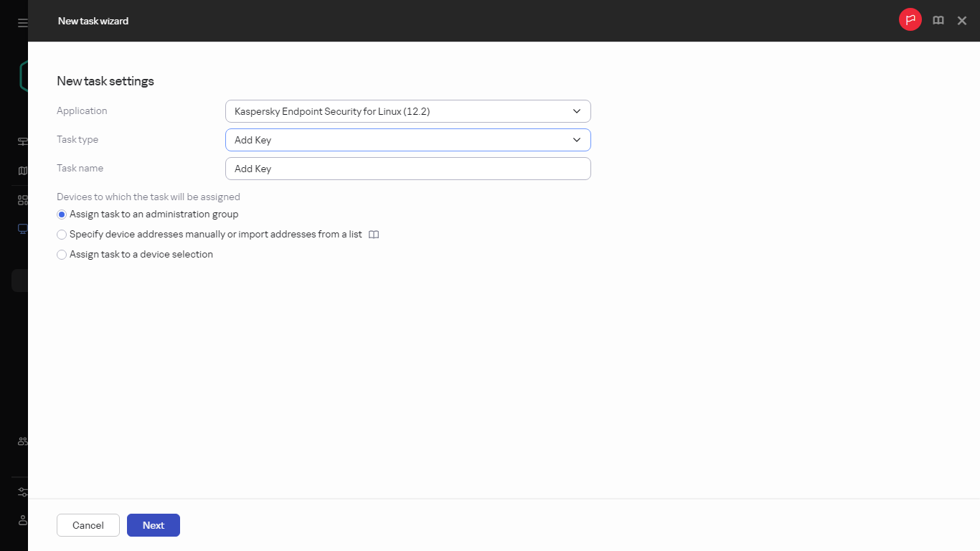
Task: Cancel the new task wizard
Action: (88, 524)
